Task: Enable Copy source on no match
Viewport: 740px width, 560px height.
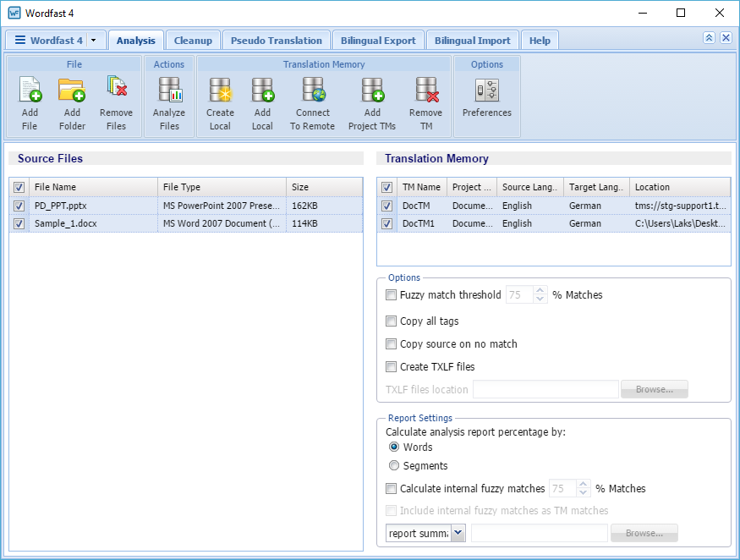Action: tap(391, 343)
